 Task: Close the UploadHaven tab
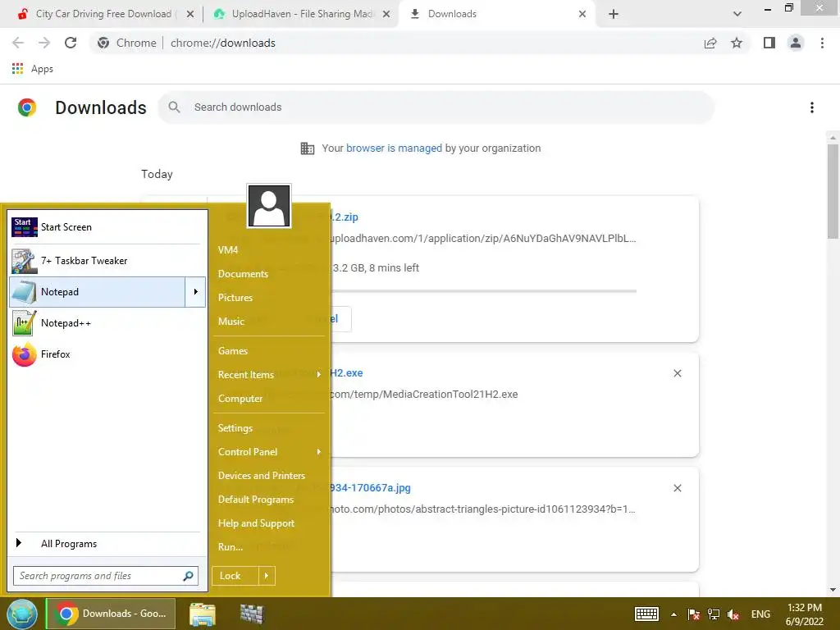[x=386, y=14]
